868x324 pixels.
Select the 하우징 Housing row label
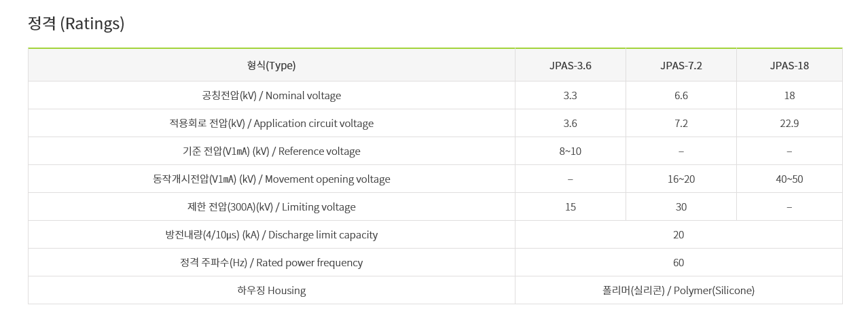[x=271, y=291]
